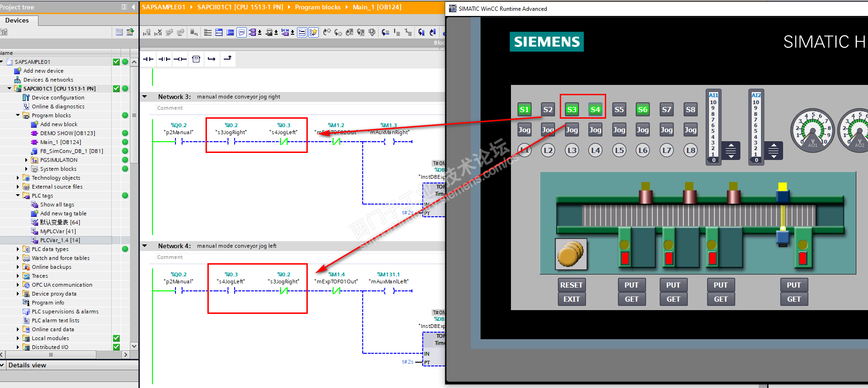Image resolution: width=868 pixels, height=388 pixels.
Task: Collapse the Program blocks folder
Action: point(18,115)
